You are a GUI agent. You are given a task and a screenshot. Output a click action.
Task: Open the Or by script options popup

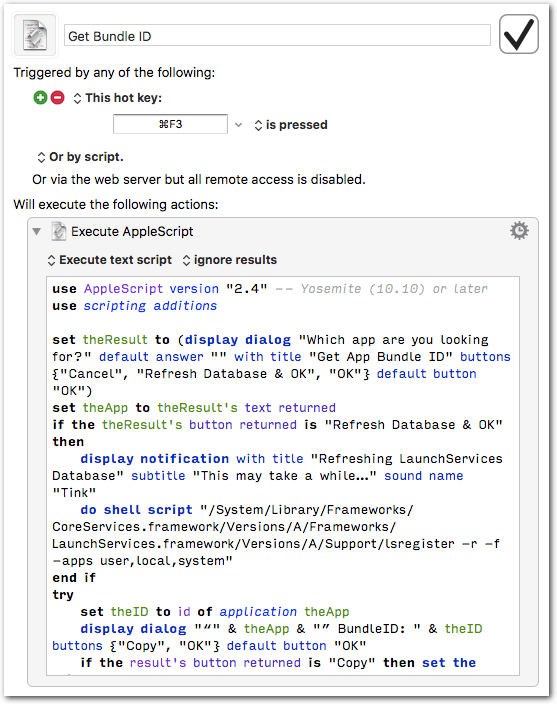pos(80,157)
